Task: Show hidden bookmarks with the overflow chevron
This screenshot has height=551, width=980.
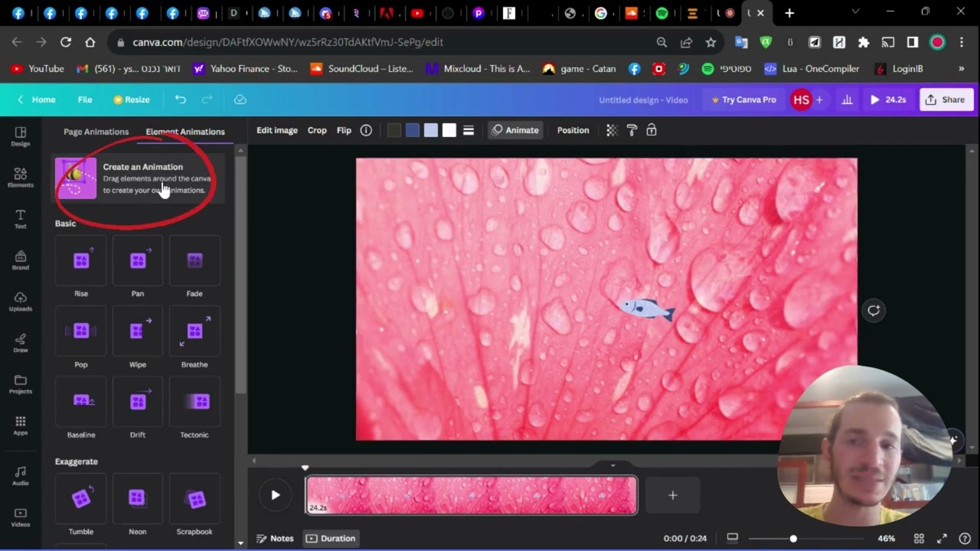Action: click(x=962, y=69)
